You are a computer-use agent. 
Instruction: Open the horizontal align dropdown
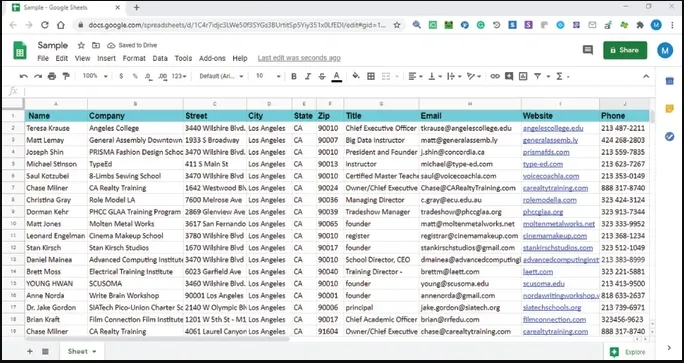click(x=415, y=76)
